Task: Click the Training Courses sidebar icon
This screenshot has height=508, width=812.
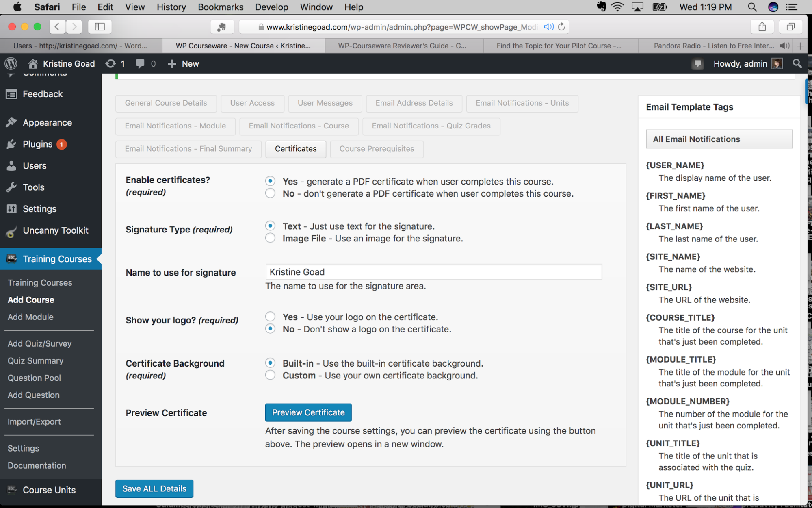Action: click(x=12, y=258)
